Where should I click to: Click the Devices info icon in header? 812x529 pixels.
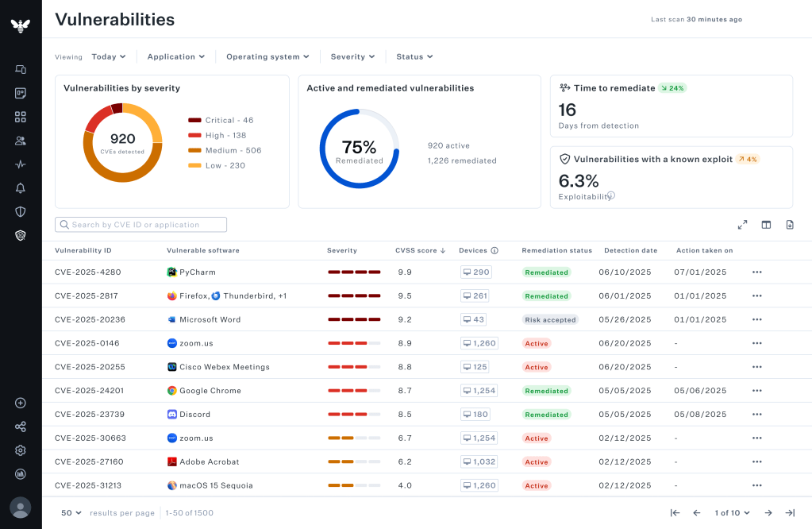click(x=495, y=250)
